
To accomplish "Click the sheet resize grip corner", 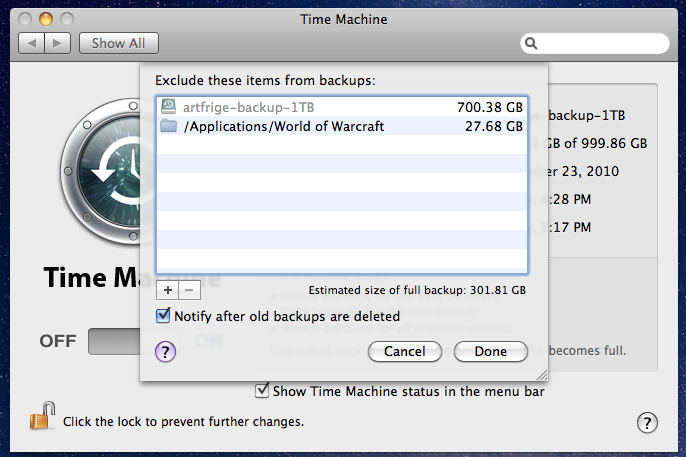I will 542,375.
